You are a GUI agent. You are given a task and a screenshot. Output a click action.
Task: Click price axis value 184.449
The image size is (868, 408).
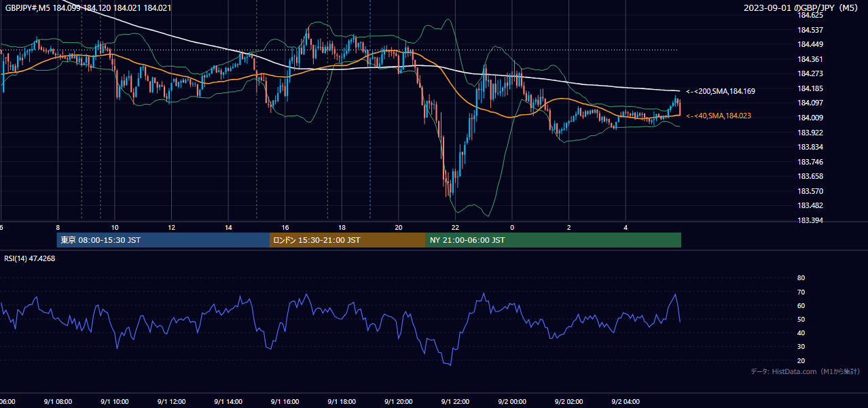[810, 45]
